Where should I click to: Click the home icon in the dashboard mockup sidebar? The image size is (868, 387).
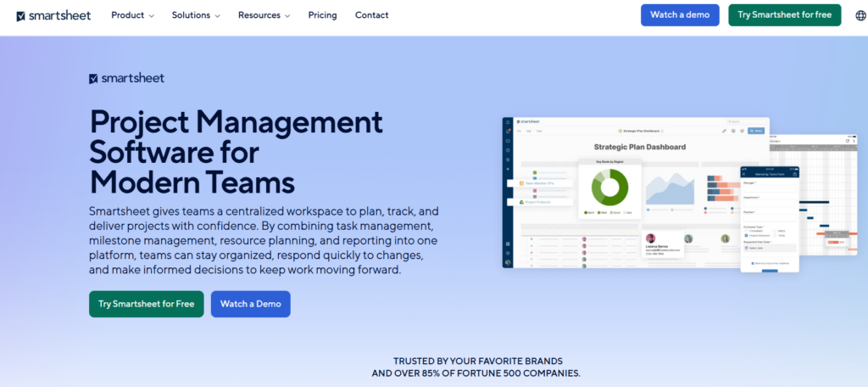pos(508,122)
